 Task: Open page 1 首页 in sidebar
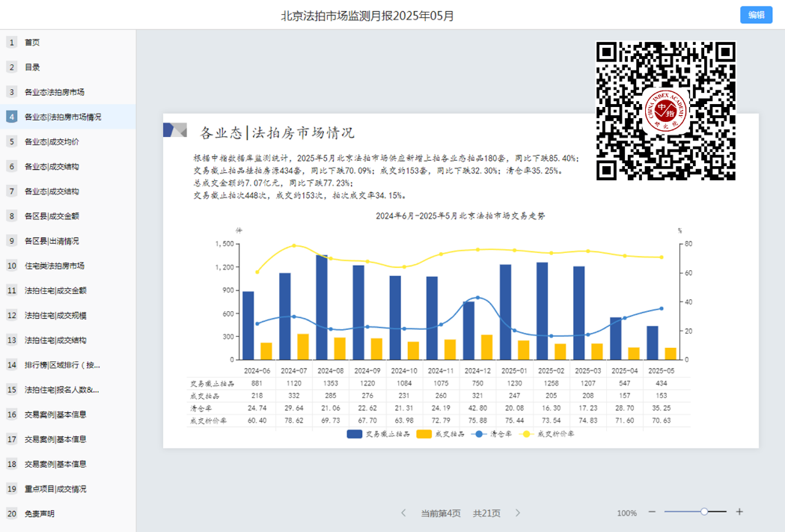[67, 43]
